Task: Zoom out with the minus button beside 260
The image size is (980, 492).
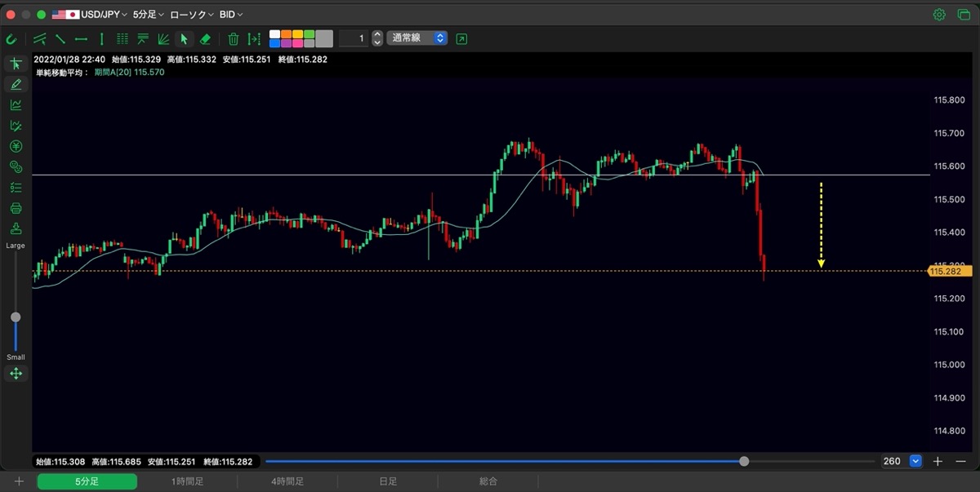Action: click(x=960, y=461)
